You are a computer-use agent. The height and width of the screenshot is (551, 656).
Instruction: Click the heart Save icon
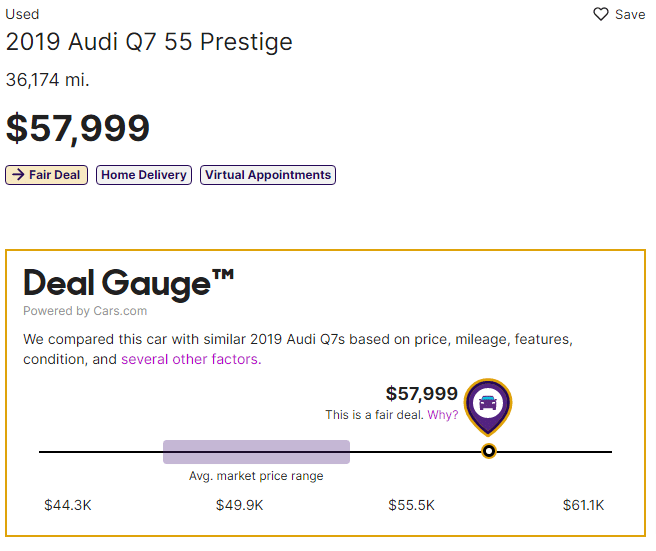pos(601,14)
